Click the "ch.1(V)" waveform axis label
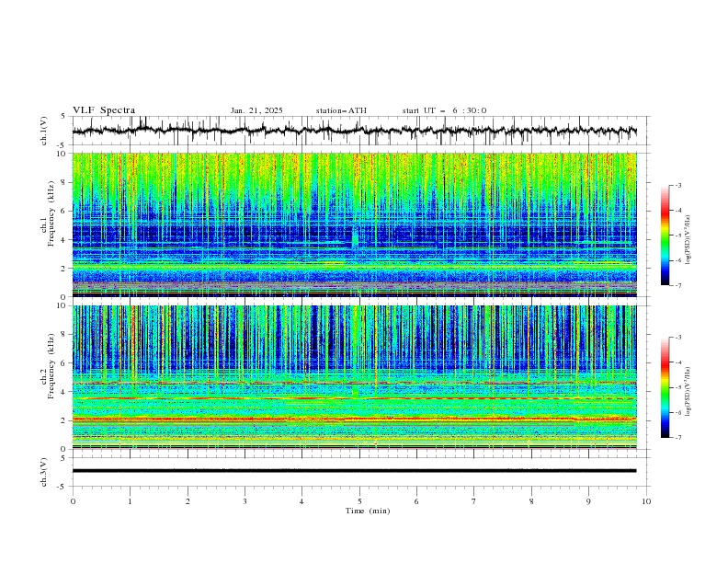 click(44, 131)
